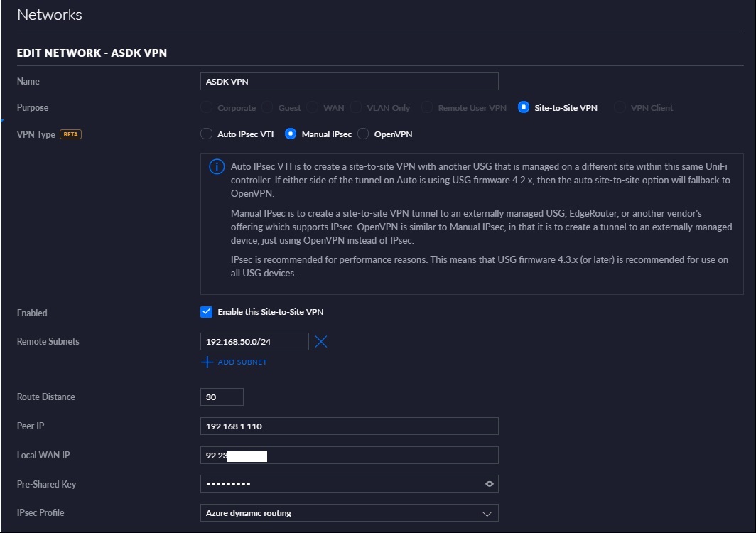This screenshot has width=756, height=533.
Task: Click the Peer IP input field
Action: pyautogui.click(x=349, y=426)
